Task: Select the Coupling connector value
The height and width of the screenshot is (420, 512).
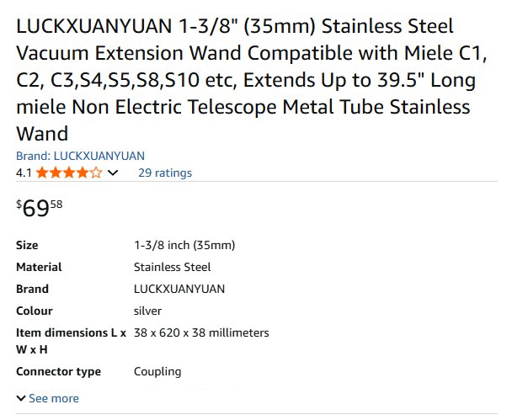Action: coord(157,372)
